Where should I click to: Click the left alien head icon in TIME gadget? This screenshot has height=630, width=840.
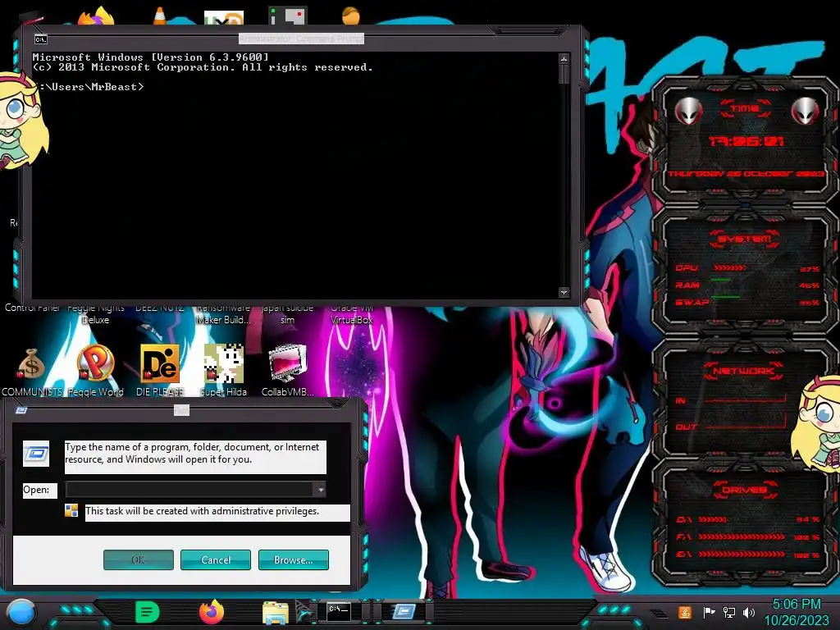[x=688, y=112]
